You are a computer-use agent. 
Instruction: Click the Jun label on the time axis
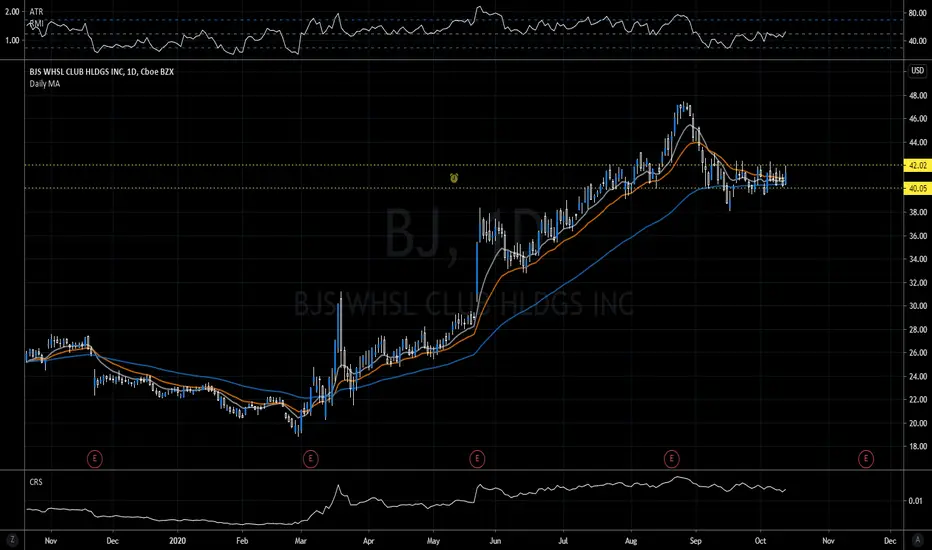(495, 540)
